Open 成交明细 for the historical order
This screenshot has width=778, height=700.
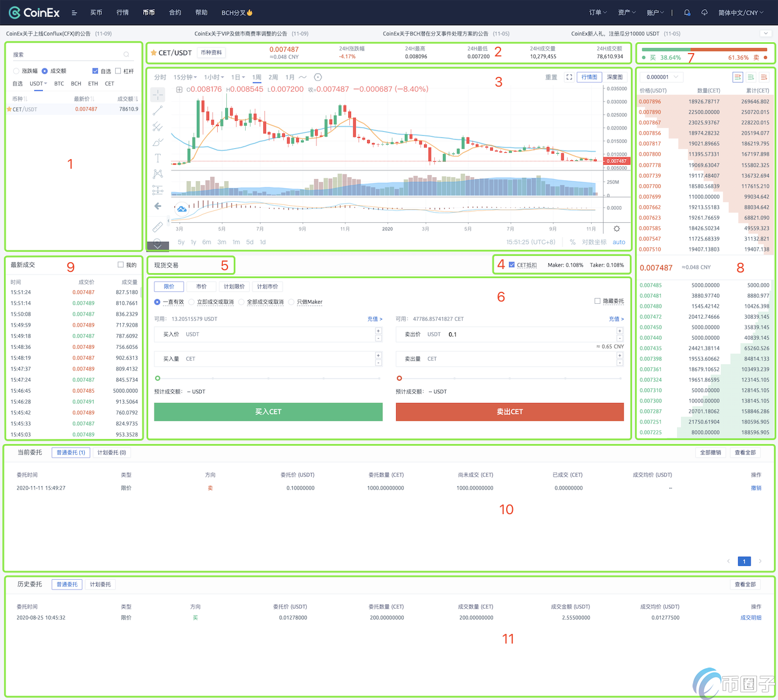[x=751, y=617]
